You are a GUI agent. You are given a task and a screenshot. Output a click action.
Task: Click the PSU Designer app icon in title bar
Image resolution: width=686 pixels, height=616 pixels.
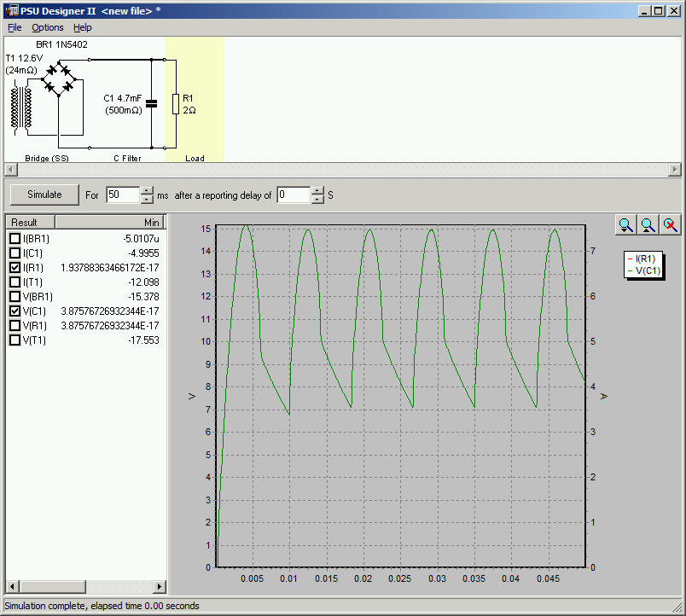12,10
